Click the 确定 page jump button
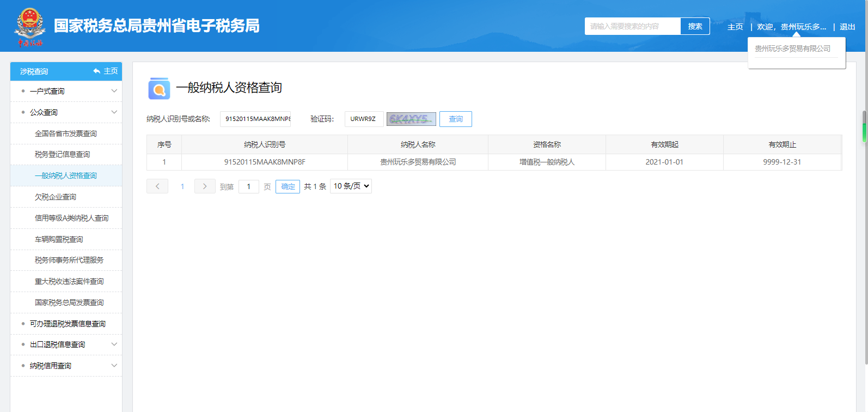The height and width of the screenshot is (412, 868). click(288, 186)
